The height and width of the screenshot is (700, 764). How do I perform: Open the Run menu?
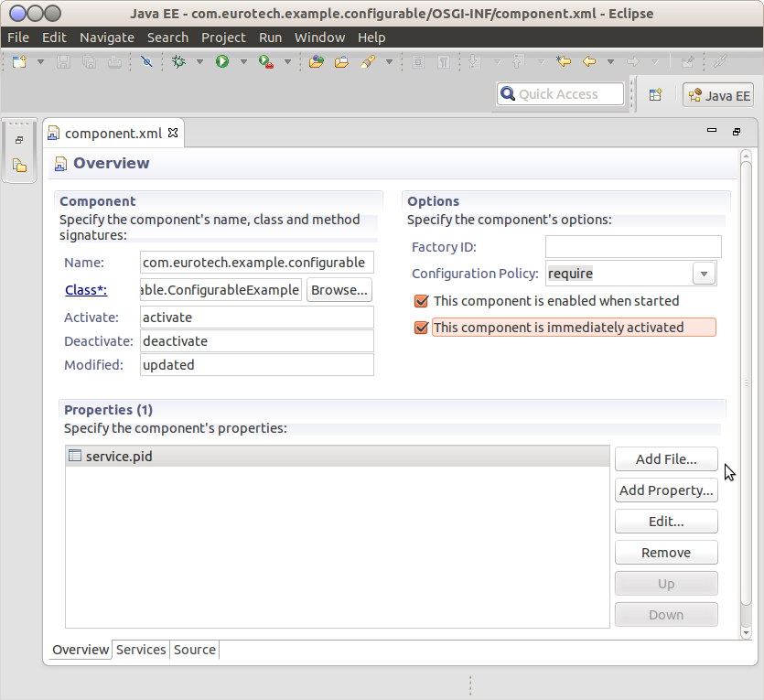coord(271,38)
